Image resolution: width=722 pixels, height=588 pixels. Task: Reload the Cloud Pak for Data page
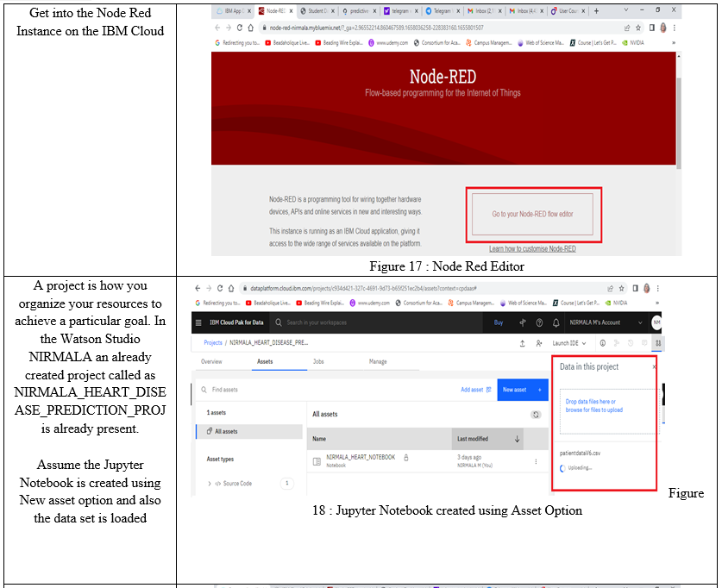pyautogui.click(x=220, y=289)
